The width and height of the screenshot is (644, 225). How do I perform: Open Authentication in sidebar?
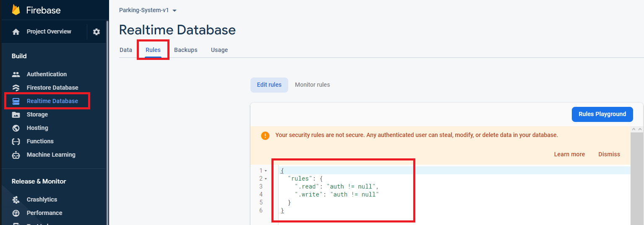point(47,74)
